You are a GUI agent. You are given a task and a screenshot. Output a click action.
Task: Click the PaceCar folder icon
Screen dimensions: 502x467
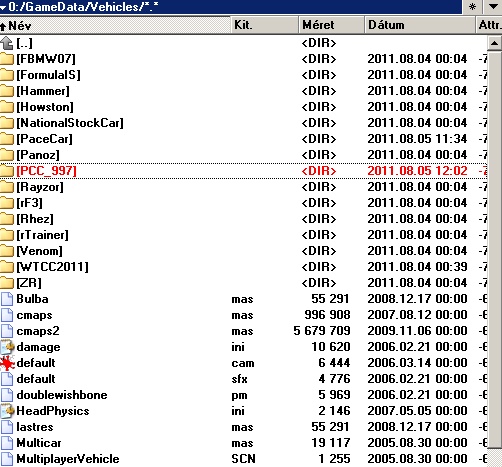click(x=7, y=139)
